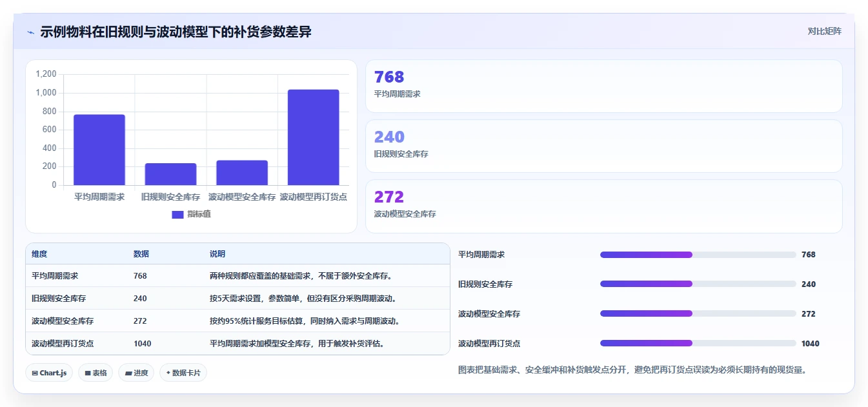Click the 数据卡片 chip

[x=183, y=373]
